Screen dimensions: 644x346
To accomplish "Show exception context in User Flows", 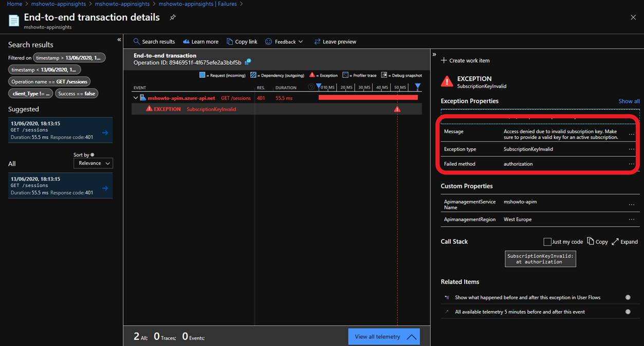I will [527, 298].
